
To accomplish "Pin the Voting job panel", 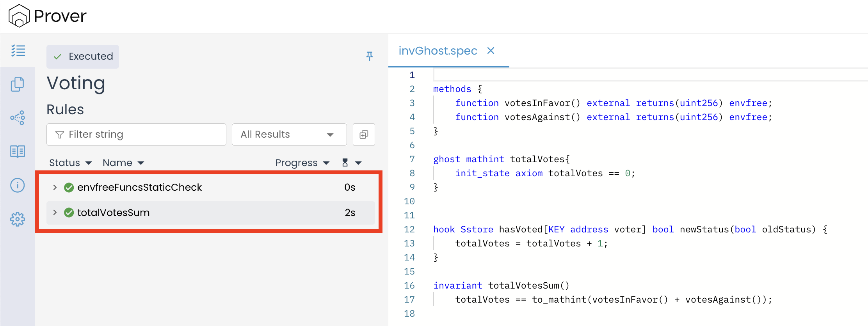I will 369,56.
